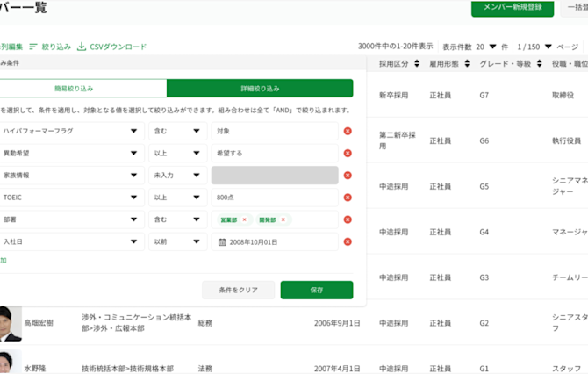Click the 希望する value field
The width and height of the screenshot is (588, 374).
click(x=275, y=153)
